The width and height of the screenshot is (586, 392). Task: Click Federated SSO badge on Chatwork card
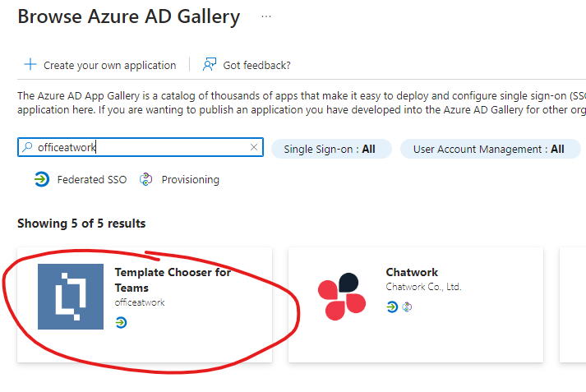[392, 307]
